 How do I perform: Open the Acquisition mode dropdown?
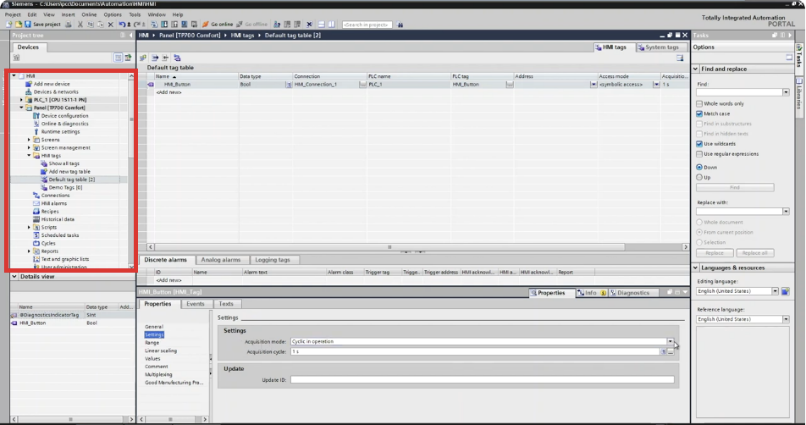[x=670, y=341]
